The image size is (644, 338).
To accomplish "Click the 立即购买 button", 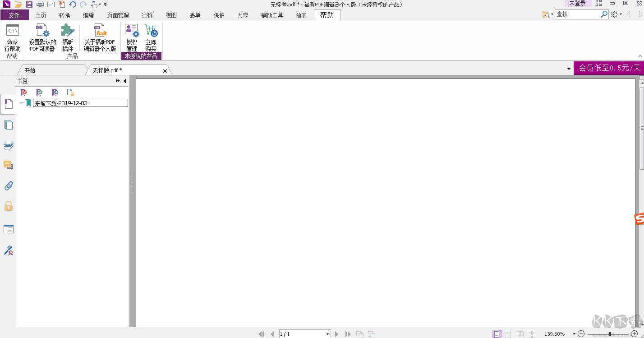I will pos(151,38).
